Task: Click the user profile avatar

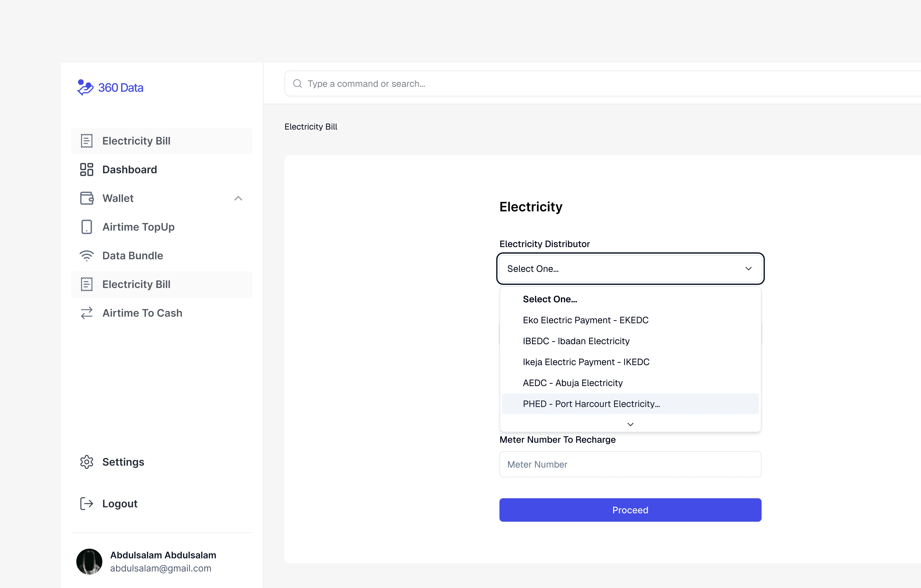Action: pos(89,561)
